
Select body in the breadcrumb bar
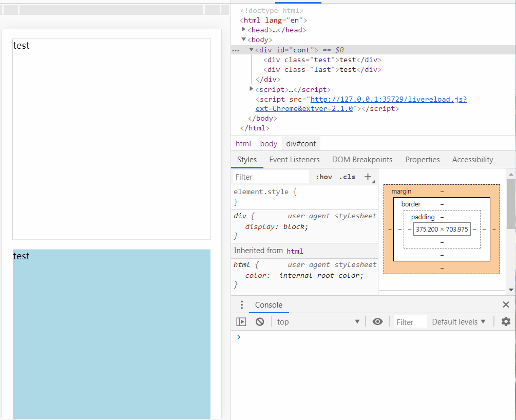(269, 144)
